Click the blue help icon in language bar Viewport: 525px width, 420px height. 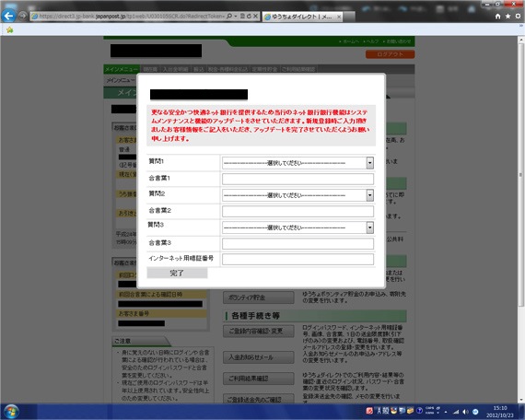click(x=419, y=411)
